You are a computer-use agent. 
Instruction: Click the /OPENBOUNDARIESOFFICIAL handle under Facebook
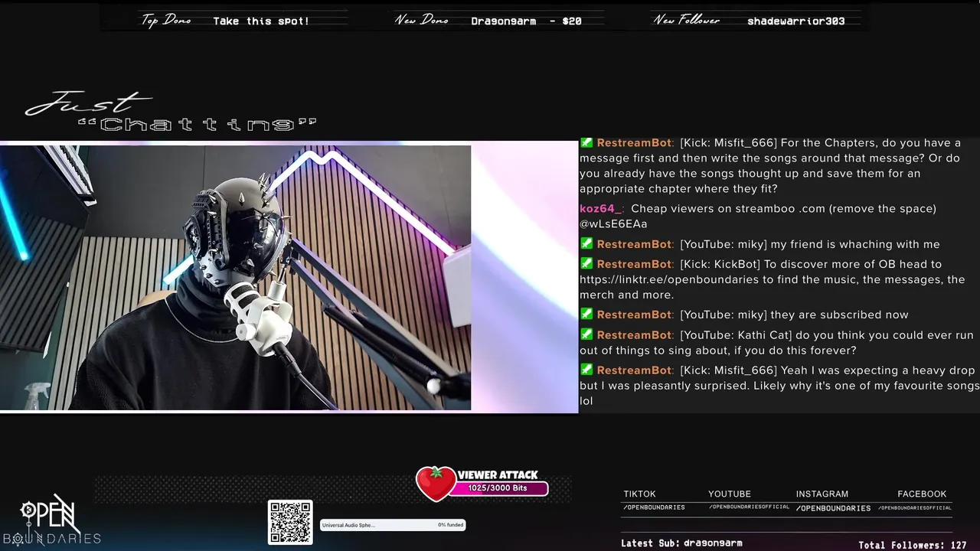[915, 507]
